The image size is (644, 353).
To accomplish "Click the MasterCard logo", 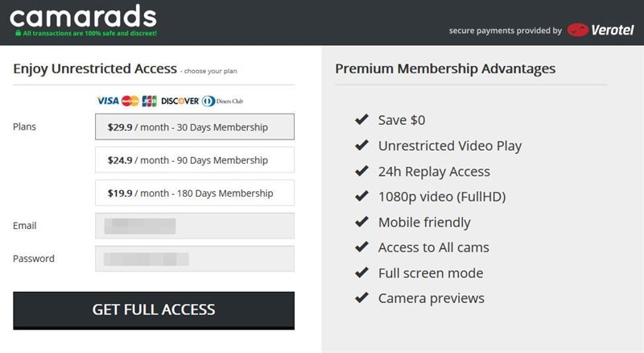I will point(130,101).
